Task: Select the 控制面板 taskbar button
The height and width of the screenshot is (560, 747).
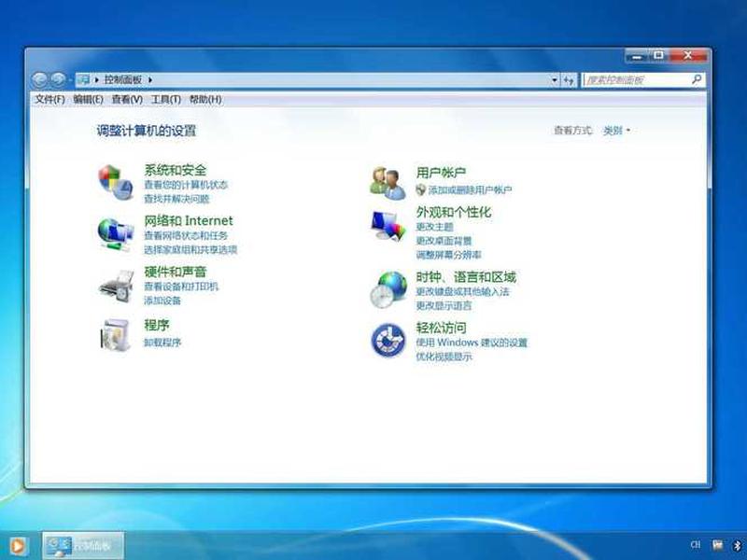Action: click(x=83, y=546)
